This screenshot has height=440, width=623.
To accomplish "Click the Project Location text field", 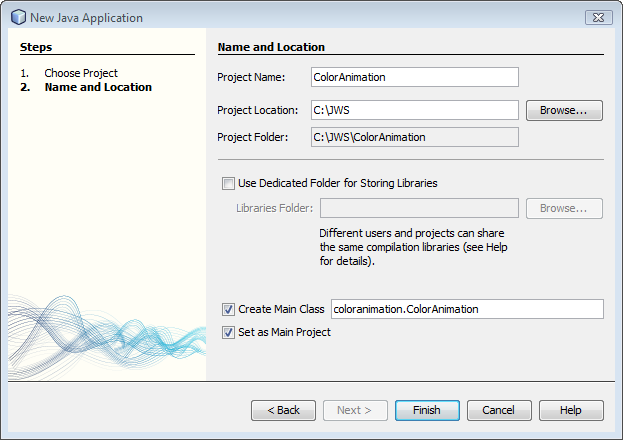I will [415, 110].
